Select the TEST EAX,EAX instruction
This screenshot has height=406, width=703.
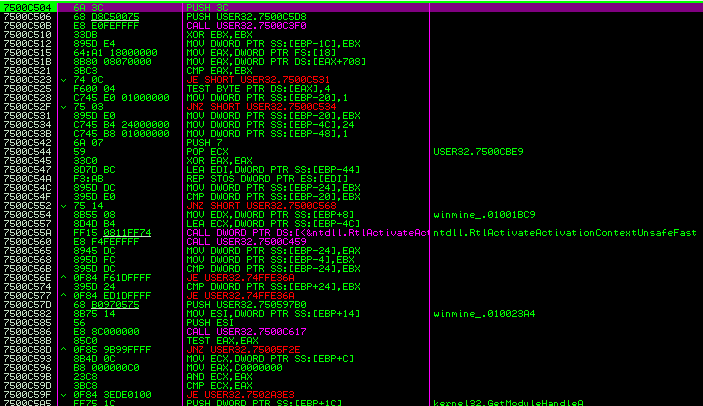coord(222,340)
